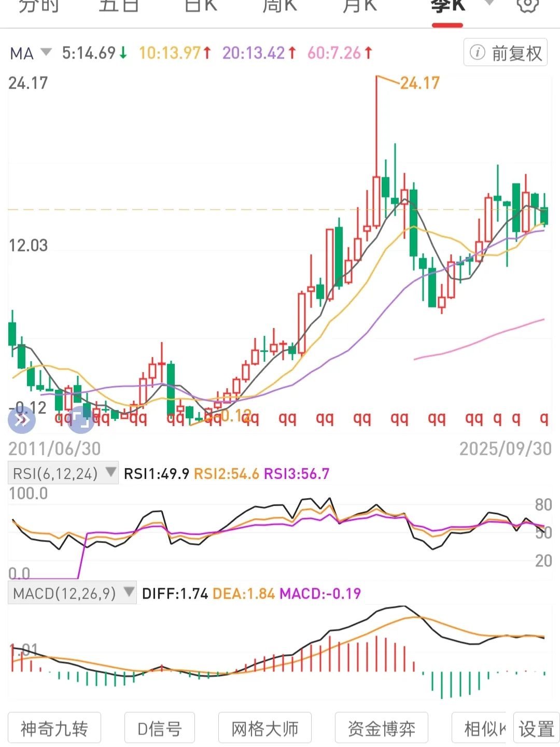Image resolution: width=560 pixels, height=747 pixels.
Task: Click the pink MA60 value label
Action: click(340, 53)
